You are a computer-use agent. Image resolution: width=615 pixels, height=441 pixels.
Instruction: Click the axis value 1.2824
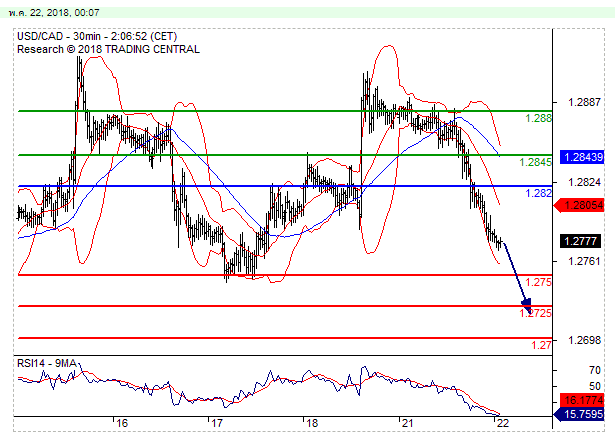(584, 182)
